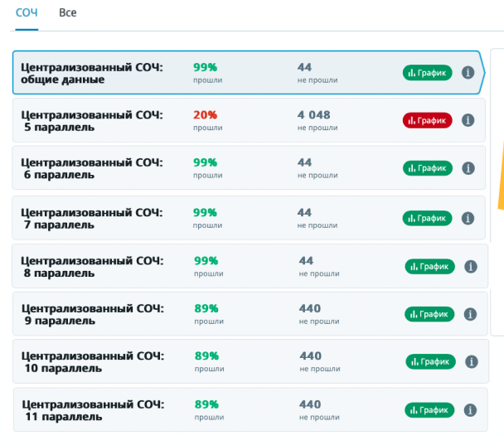Screen dimensions: 504x440
Task: Switch to the Все tab
Action: 68,13
